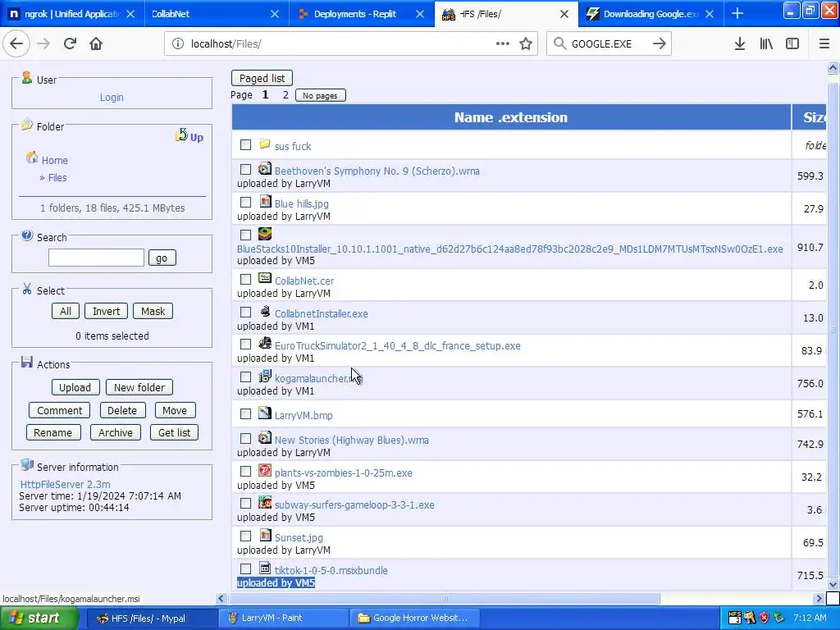
Task: Click the New folder button
Action: click(x=139, y=387)
